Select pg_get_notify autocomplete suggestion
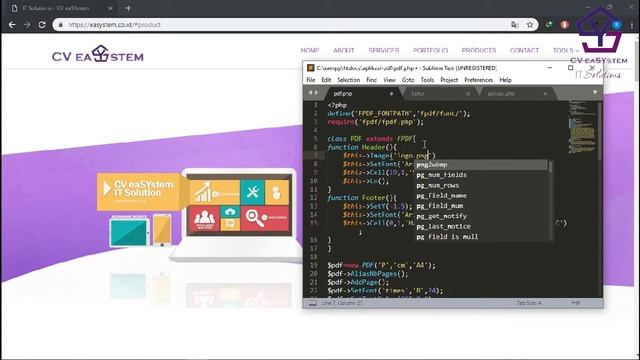Viewport: 640px width, 360px height. click(481, 216)
